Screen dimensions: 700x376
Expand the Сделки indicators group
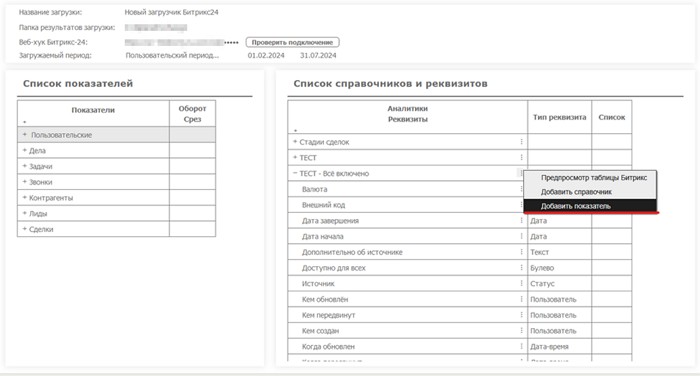[x=25, y=229]
